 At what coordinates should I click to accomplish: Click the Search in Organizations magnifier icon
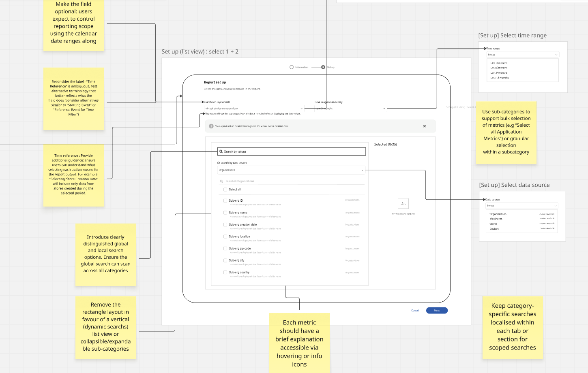click(x=221, y=181)
